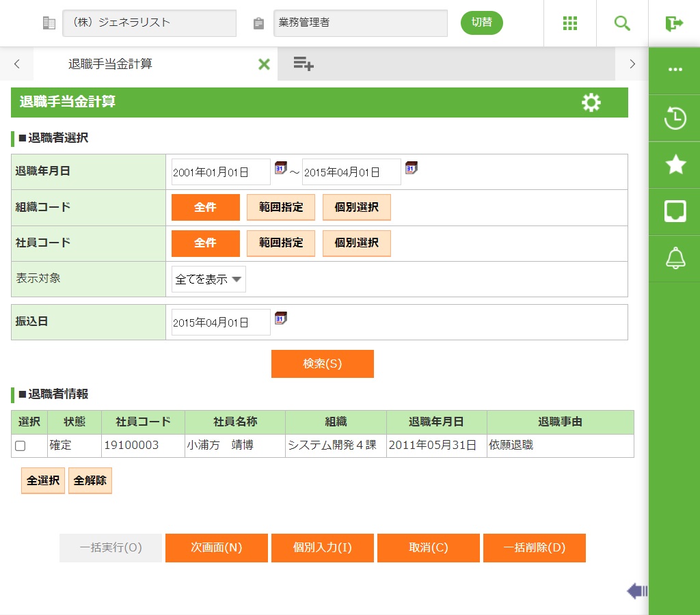Expand the 表示対象 dropdown
The width and height of the screenshot is (700, 615).
[x=208, y=279]
